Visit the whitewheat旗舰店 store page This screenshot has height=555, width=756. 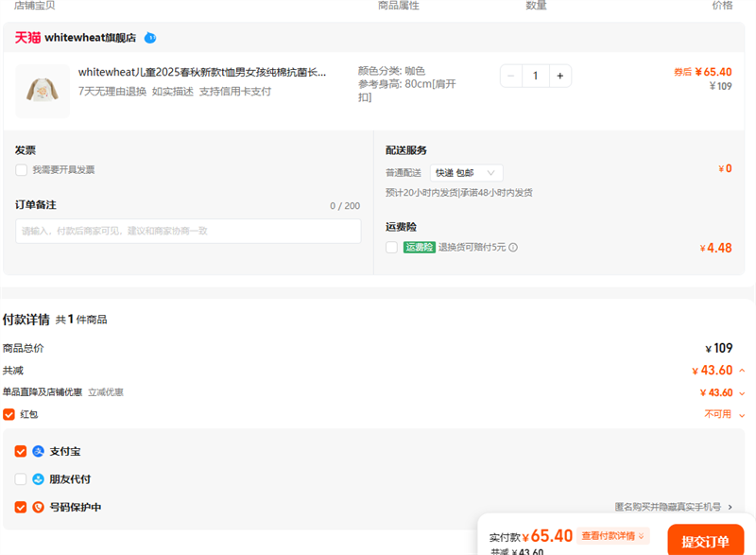[94, 38]
